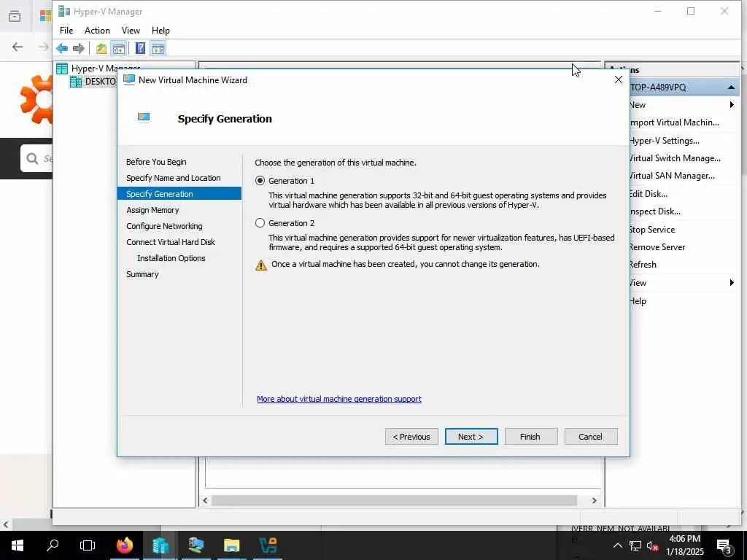Click the taskbar Search magnifier icon
747x560 pixels.
[53, 545]
